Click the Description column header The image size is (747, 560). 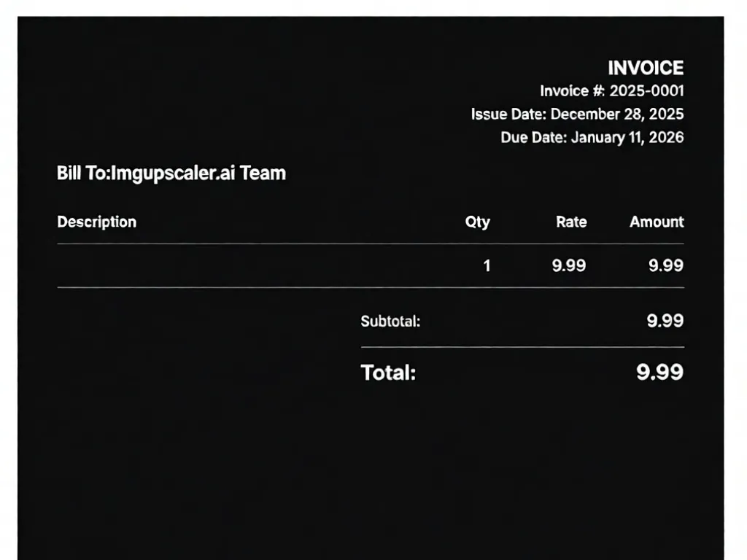point(96,222)
